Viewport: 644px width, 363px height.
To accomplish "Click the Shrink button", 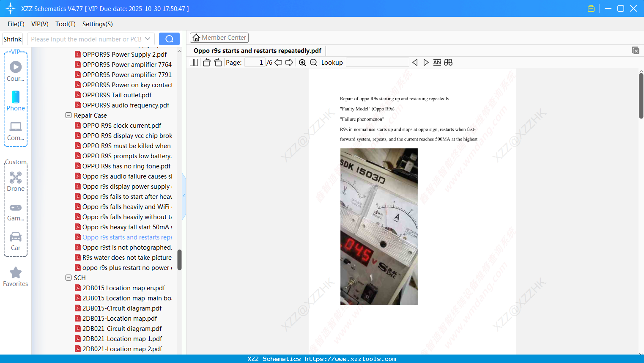I will click(13, 39).
